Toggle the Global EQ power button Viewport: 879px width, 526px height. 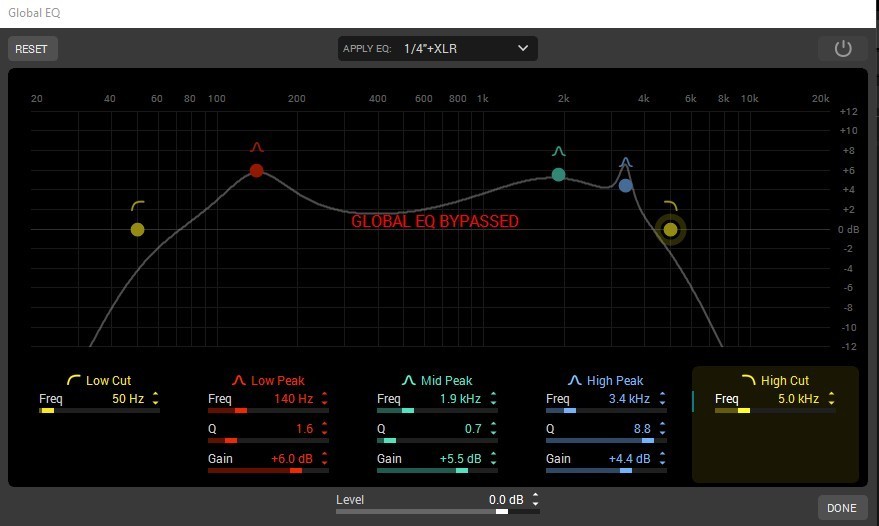pyautogui.click(x=843, y=49)
